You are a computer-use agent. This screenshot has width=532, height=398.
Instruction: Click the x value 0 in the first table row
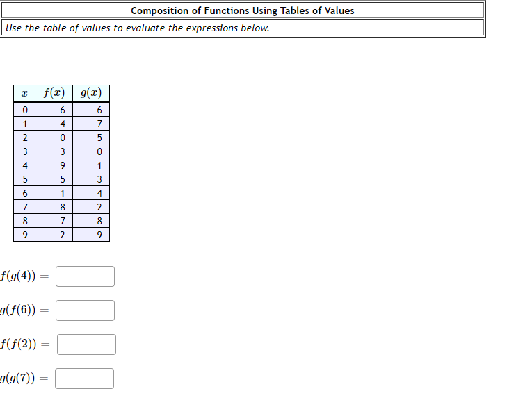(x=25, y=110)
